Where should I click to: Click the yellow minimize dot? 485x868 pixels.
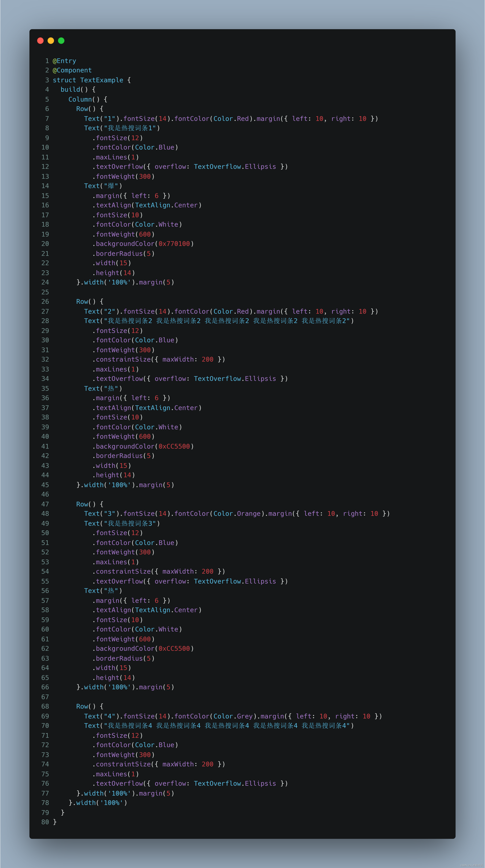tap(51, 41)
